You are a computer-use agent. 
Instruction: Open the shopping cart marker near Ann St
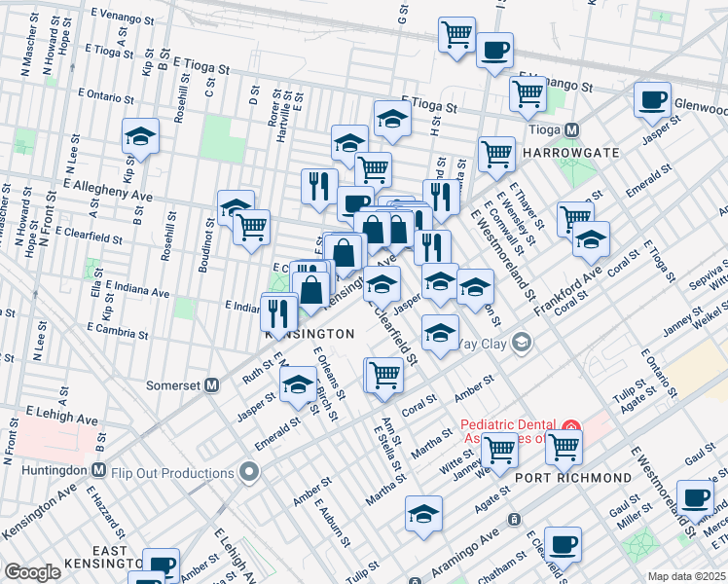(x=383, y=375)
